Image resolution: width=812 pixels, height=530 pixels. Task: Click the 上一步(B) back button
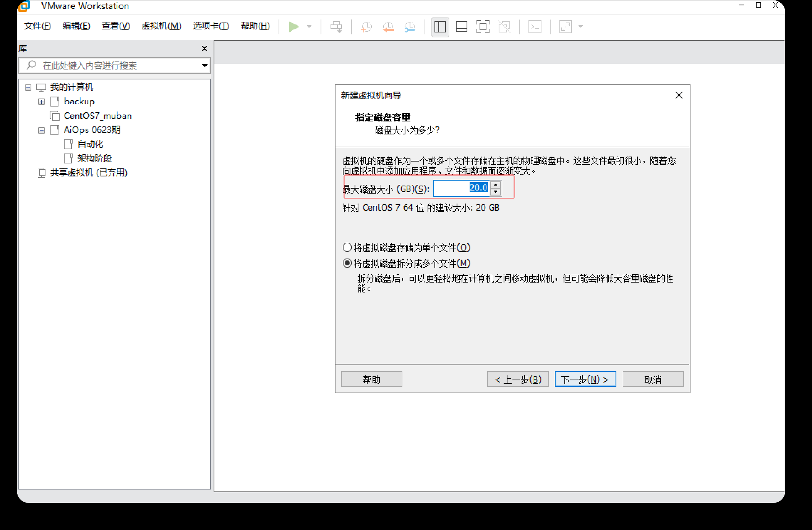tap(518, 379)
